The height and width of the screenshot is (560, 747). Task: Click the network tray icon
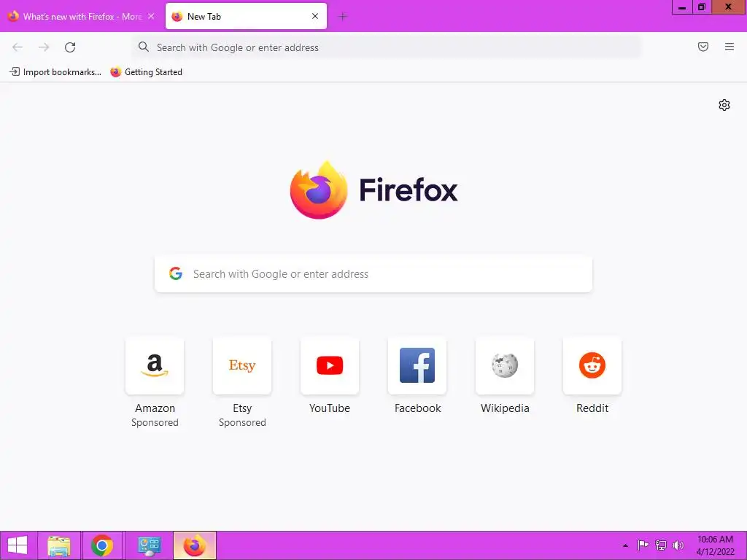point(661,545)
